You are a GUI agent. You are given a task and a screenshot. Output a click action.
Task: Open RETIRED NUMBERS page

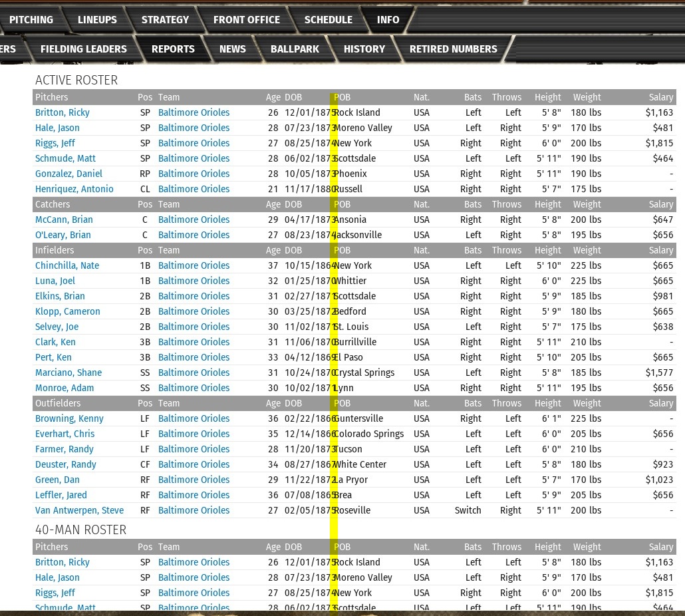click(453, 49)
